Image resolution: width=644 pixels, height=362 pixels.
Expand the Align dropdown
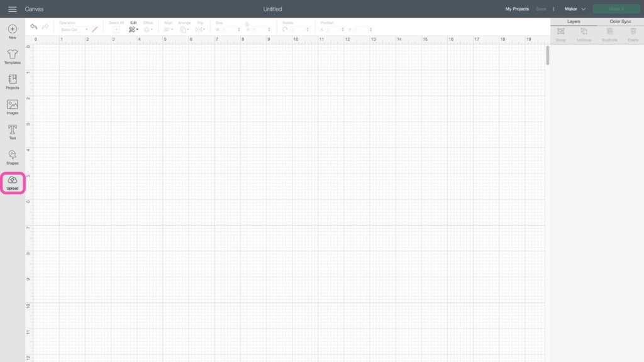(169, 30)
